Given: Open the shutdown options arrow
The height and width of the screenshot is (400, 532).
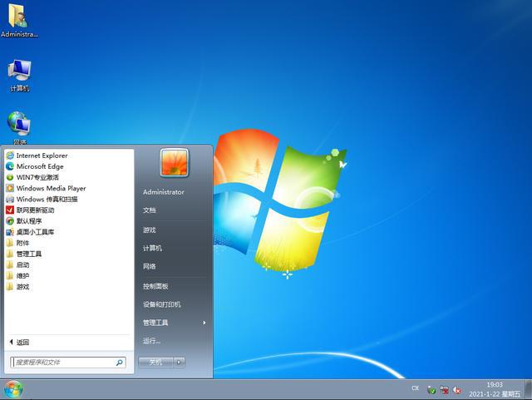Looking at the screenshot, I should tap(180, 363).
